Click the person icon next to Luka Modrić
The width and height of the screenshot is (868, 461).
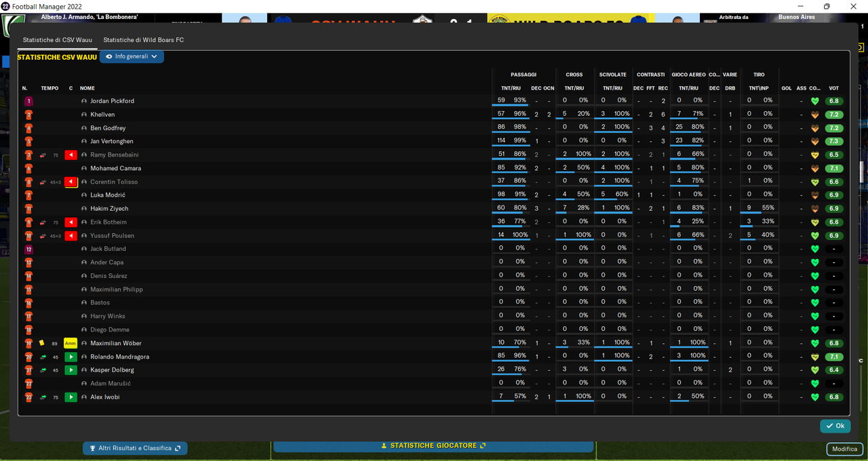[x=84, y=195]
